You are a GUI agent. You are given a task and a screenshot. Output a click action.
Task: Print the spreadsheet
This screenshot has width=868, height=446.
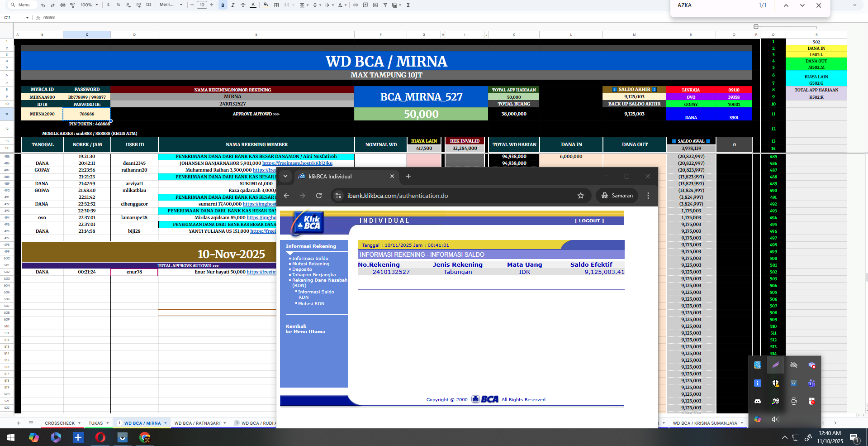pyautogui.click(x=62, y=5)
